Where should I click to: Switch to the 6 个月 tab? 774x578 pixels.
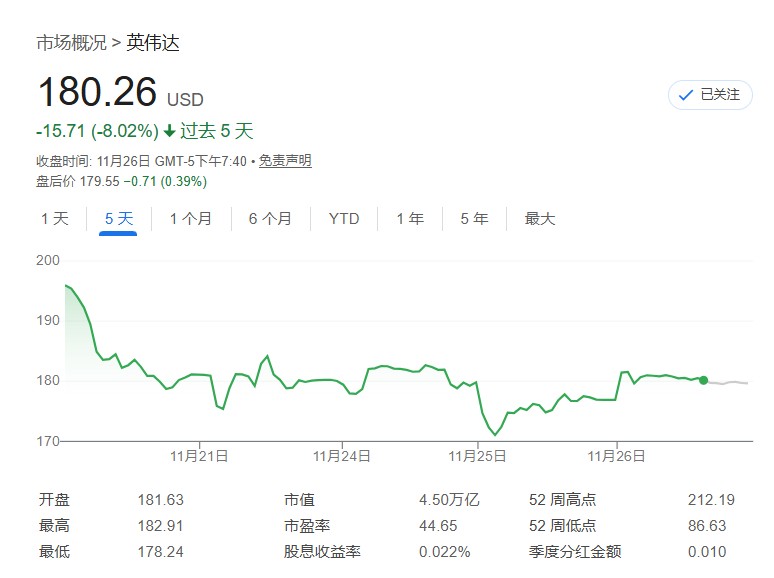(270, 219)
